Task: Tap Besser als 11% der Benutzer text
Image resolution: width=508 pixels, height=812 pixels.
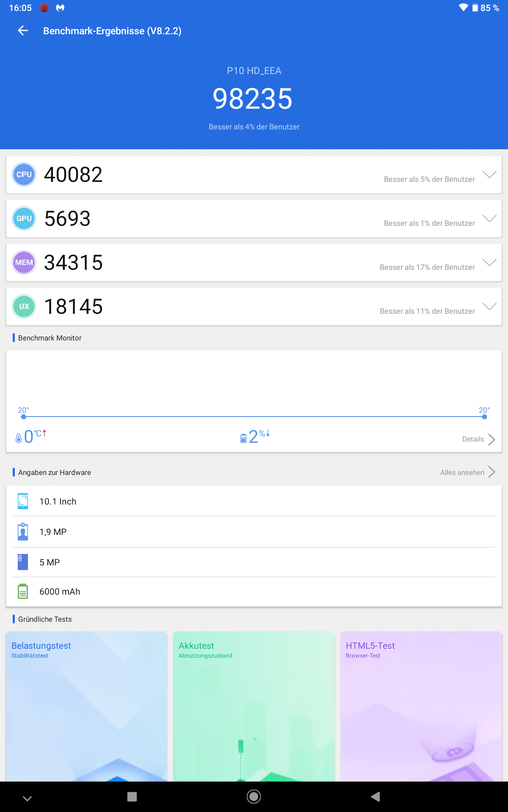Action: 427,311
